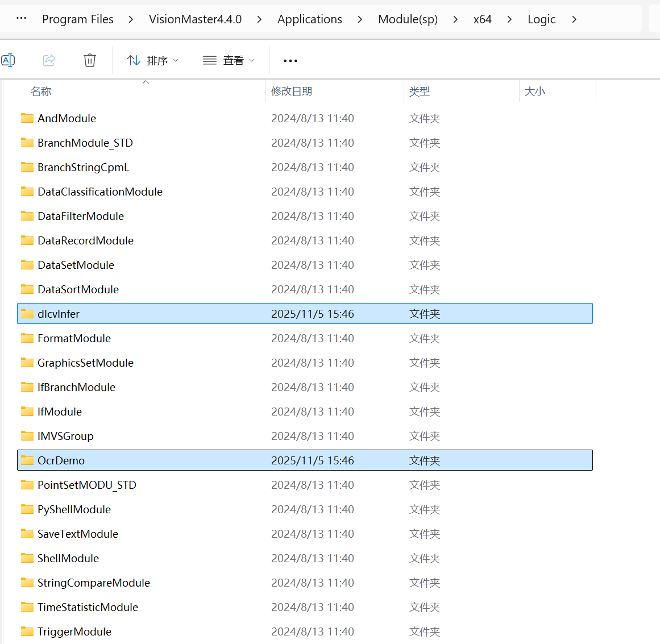
Task: Expand the chevron after Applications in the path
Action: pos(360,19)
